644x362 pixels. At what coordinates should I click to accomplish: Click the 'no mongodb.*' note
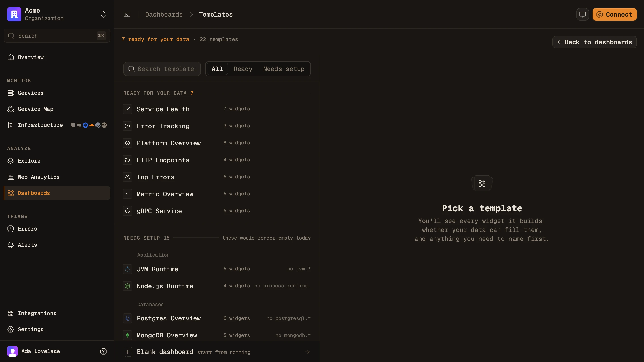pos(293,335)
